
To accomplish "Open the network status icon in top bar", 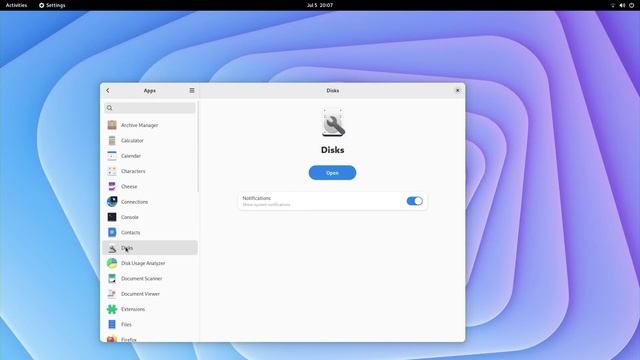I will point(613,5).
